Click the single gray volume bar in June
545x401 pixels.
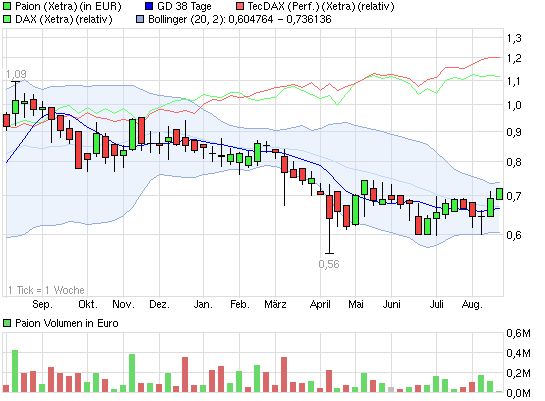point(391,390)
